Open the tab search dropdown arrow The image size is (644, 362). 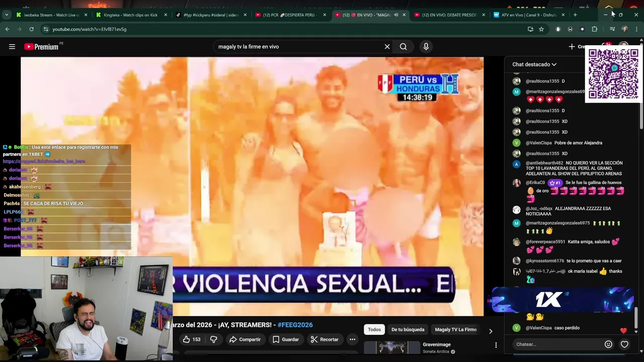[x=7, y=15]
